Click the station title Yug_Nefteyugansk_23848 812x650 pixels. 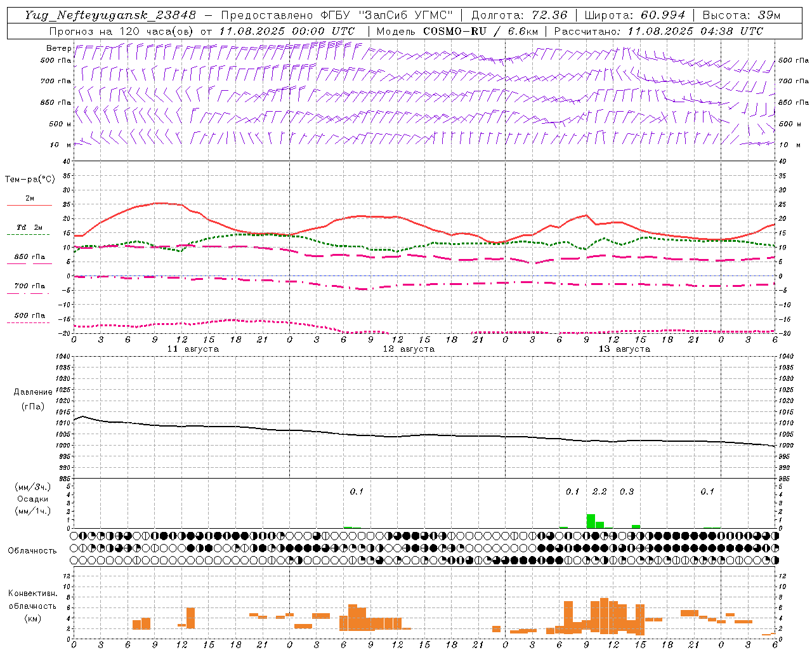pos(110,15)
